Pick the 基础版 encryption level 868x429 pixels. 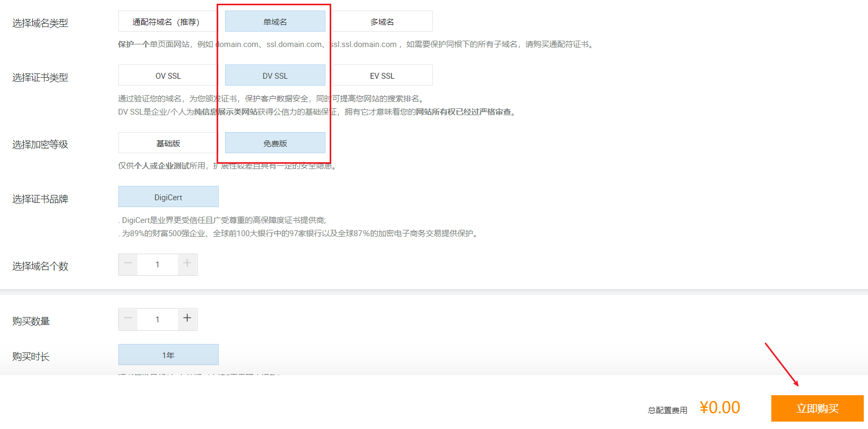click(168, 143)
